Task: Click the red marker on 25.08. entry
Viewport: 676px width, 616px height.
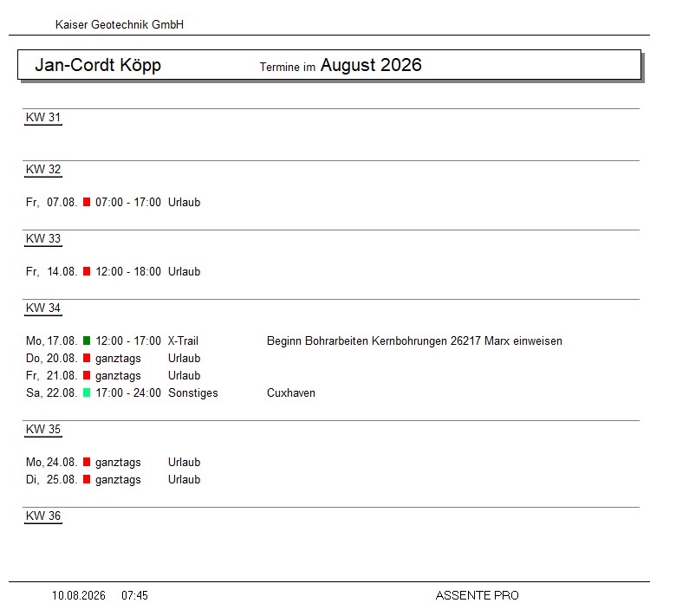Action: [x=87, y=479]
